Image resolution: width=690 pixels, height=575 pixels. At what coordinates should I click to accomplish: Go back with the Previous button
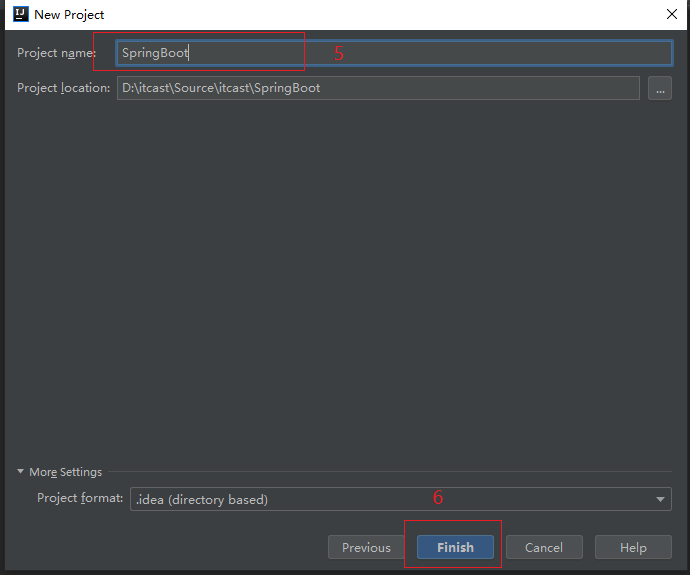tap(366, 547)
